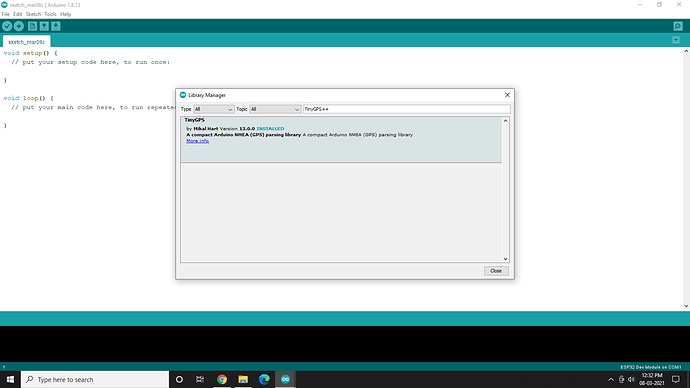Open File Explorer from the taskbar
The width and height of the screenshot is (690, 388).
tap(243, 379)
